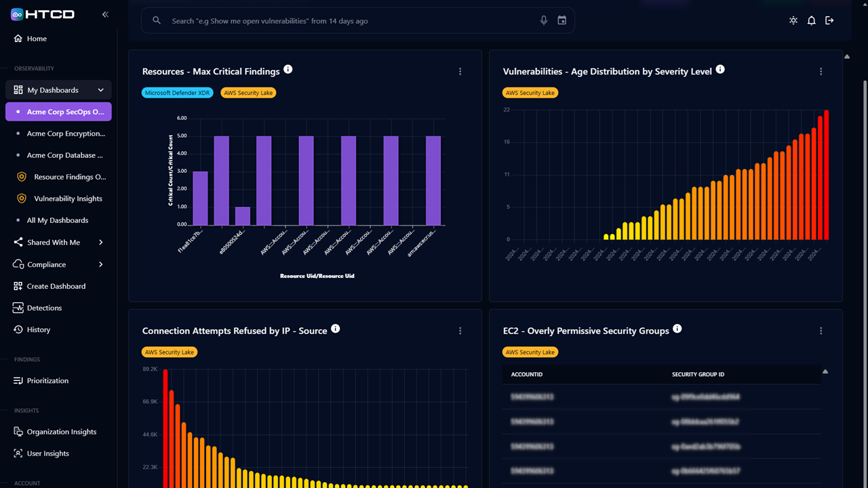868x488 pixels.
Task: Click the EC2 table scroll up arrow
Action: pos(825,371)
